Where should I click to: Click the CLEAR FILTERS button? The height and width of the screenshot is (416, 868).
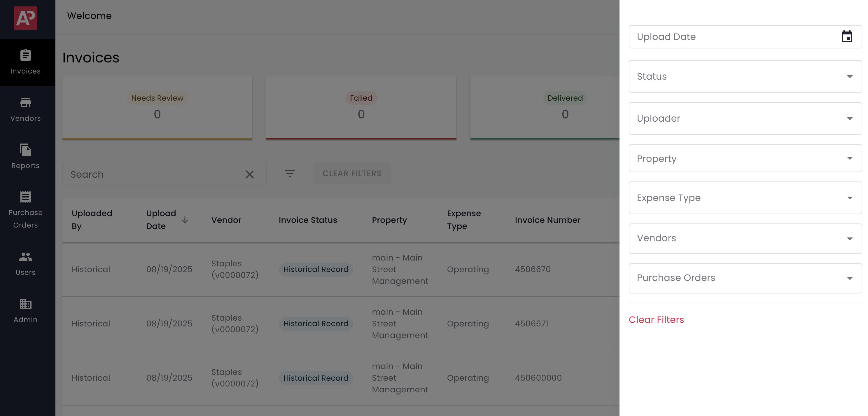click(x=352, y=174)
